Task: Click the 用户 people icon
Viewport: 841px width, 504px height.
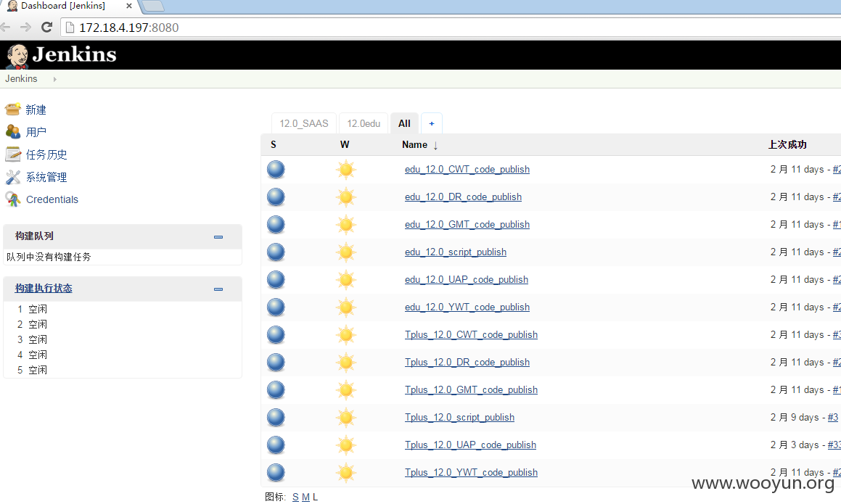Action: point(13,132)
